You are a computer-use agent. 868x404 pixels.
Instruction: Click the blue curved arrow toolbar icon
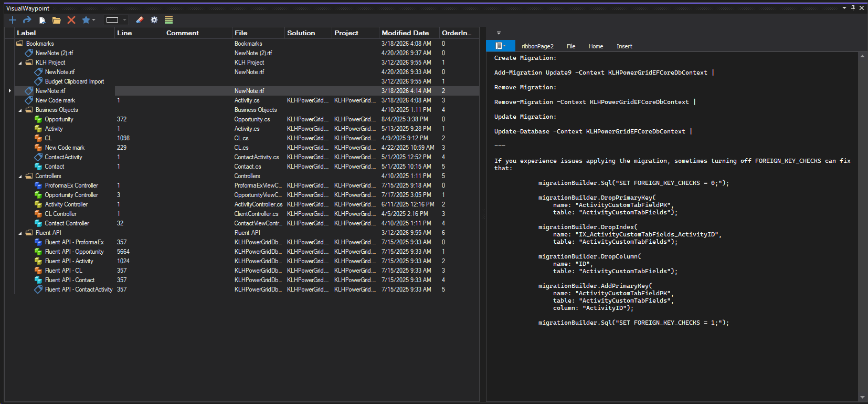pos(27,20)
